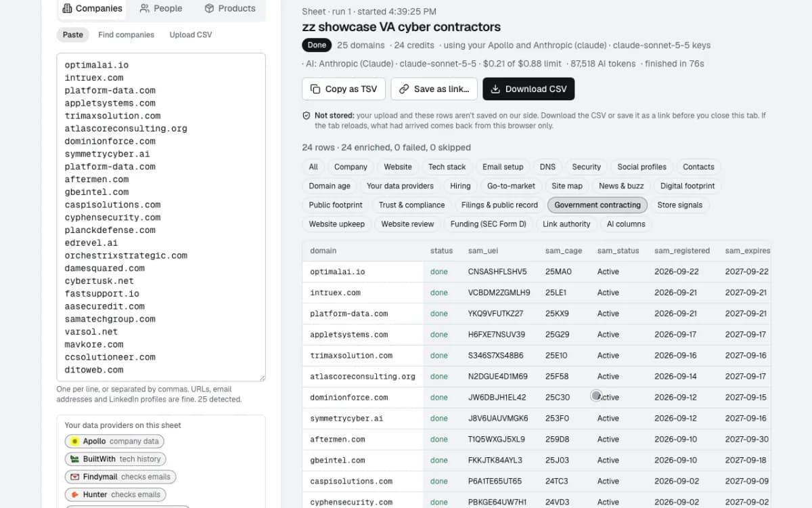Deselect the Government contracting chip

597,205
